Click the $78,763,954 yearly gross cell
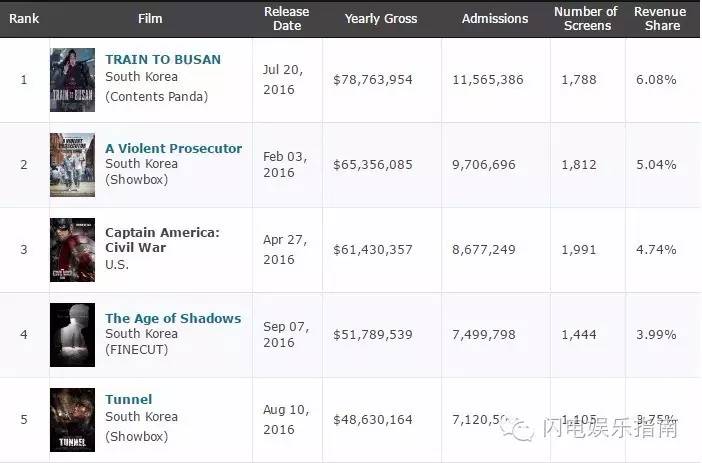This screenshot has height=463, width=702. (384, 79)
